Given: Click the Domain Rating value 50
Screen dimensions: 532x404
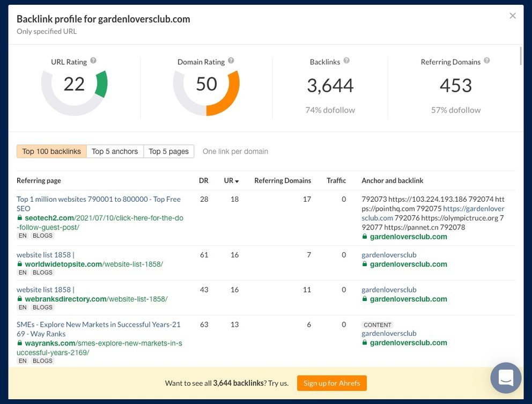Looking at the screenshot, I should tap(206, 84).
